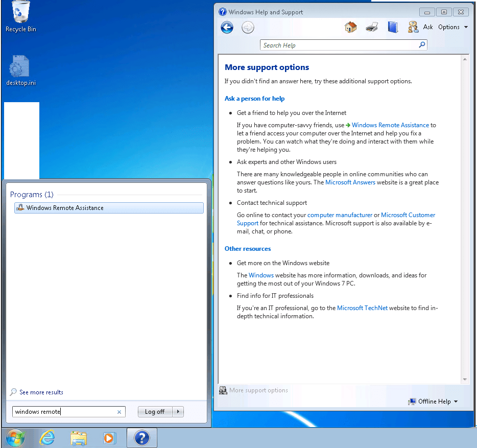Browse Help contents book icon
477x448 pixels.
393,27
